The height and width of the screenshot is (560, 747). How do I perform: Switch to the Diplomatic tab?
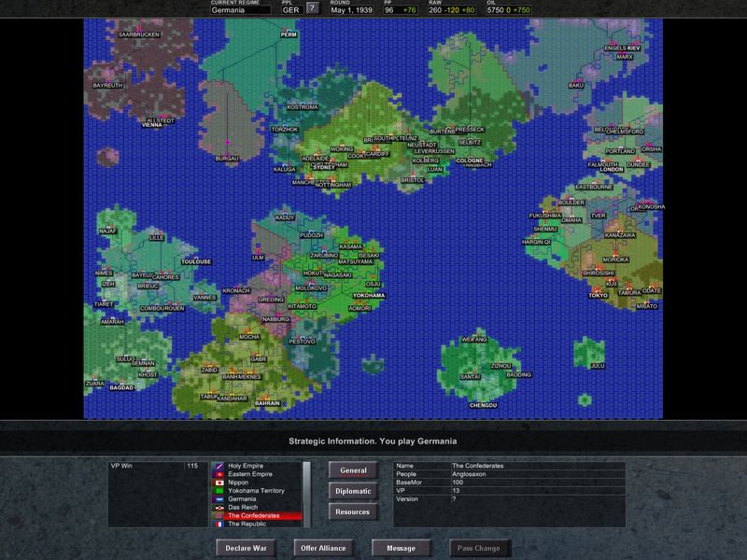tap(353, 491)
